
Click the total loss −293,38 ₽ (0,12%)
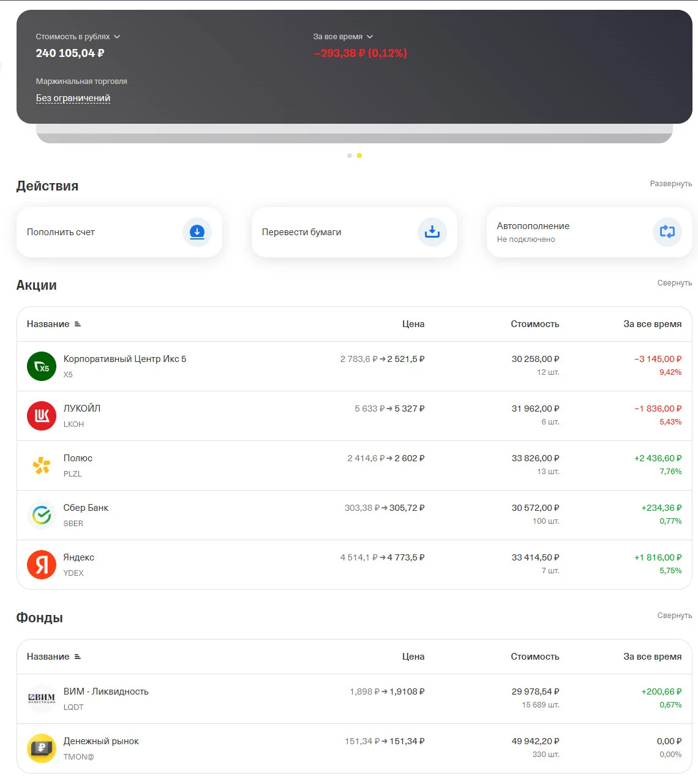(x=361, y=53)
